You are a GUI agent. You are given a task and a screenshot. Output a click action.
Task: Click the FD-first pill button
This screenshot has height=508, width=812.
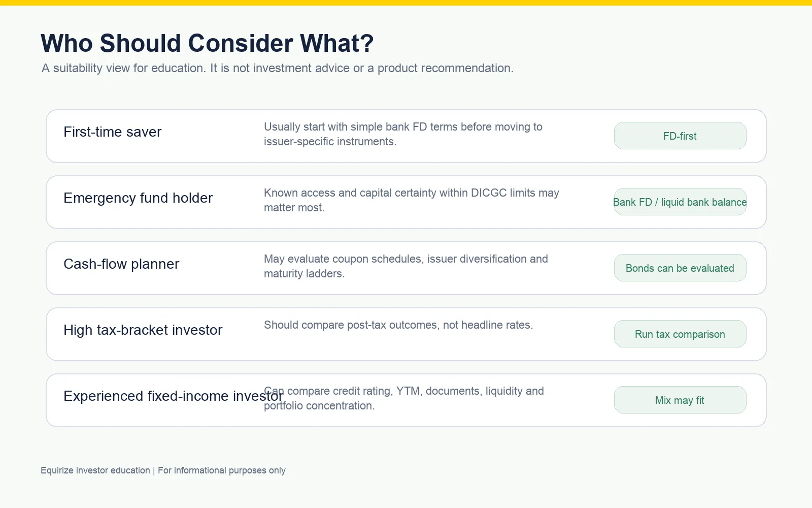(680, 136)
